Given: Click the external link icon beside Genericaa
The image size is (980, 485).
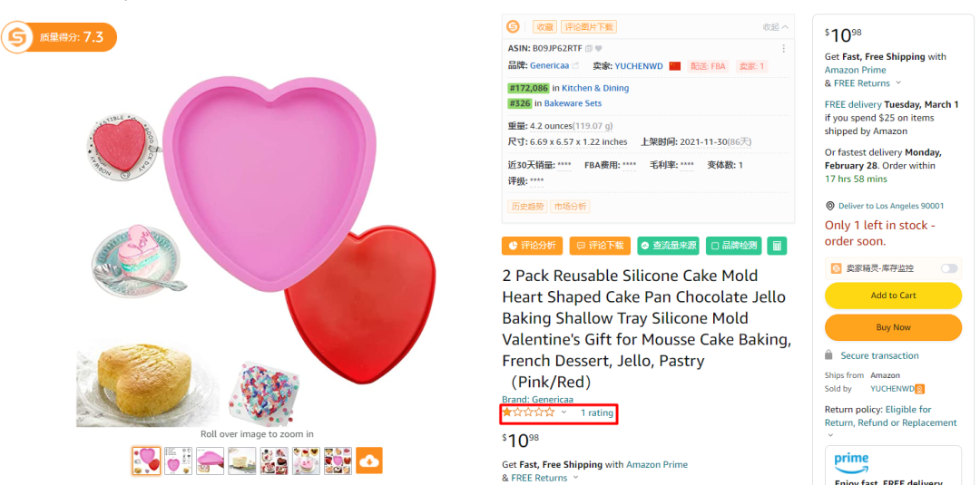Looking at the screenshot, I should pyautogui.click(x=575, y=66).
